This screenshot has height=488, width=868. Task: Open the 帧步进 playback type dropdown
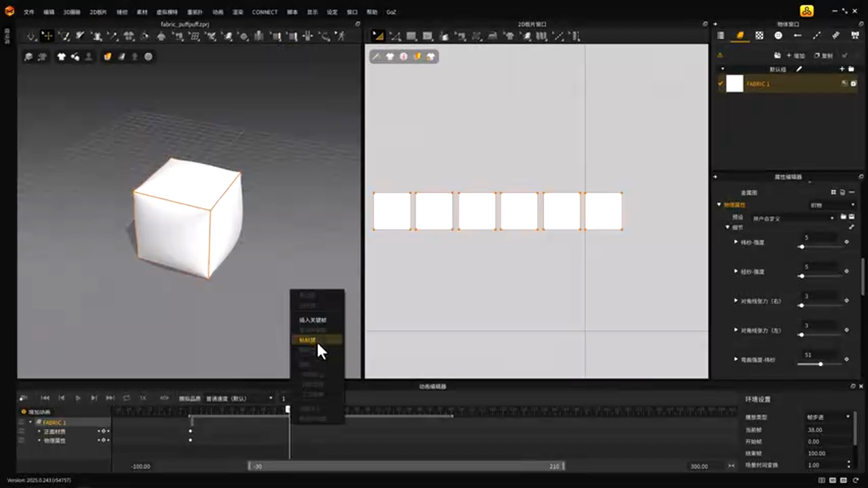[829, 417]
